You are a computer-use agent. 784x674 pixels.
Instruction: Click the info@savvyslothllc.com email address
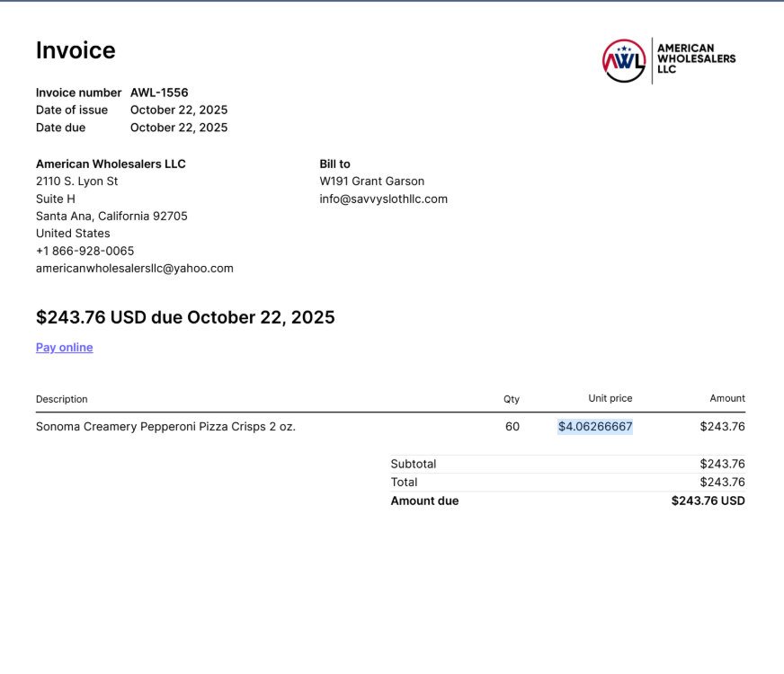tap(383, 199)
